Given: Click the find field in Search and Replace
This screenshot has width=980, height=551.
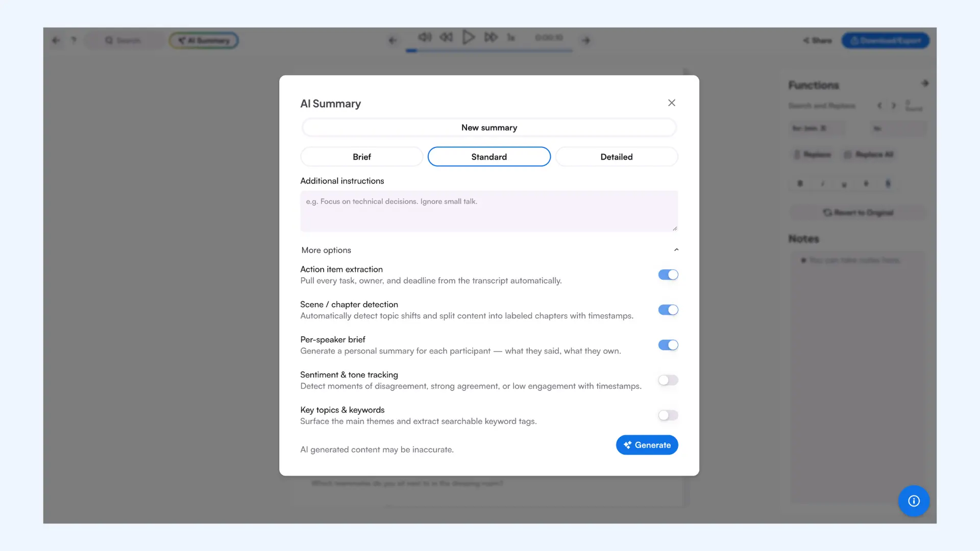Looking at the screenshot, I should coord(817,129).
